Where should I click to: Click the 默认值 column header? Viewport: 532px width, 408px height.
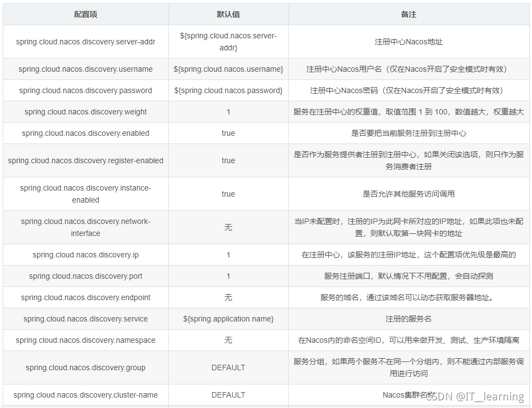coord(228,14)
